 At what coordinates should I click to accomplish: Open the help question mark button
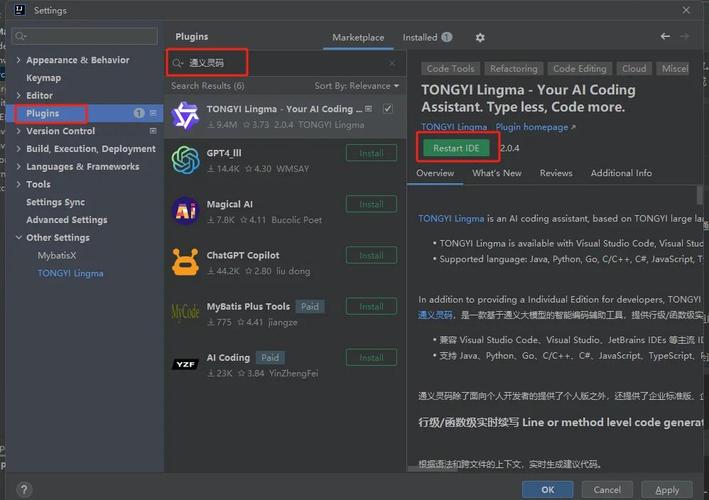click(24, 489)
